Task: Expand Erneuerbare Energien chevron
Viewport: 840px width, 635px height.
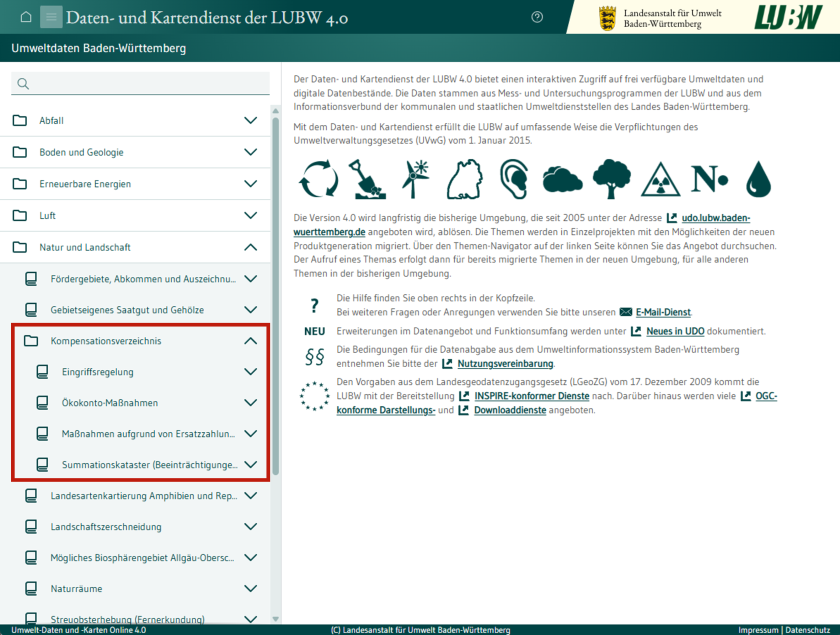Action: coord(250,183)
